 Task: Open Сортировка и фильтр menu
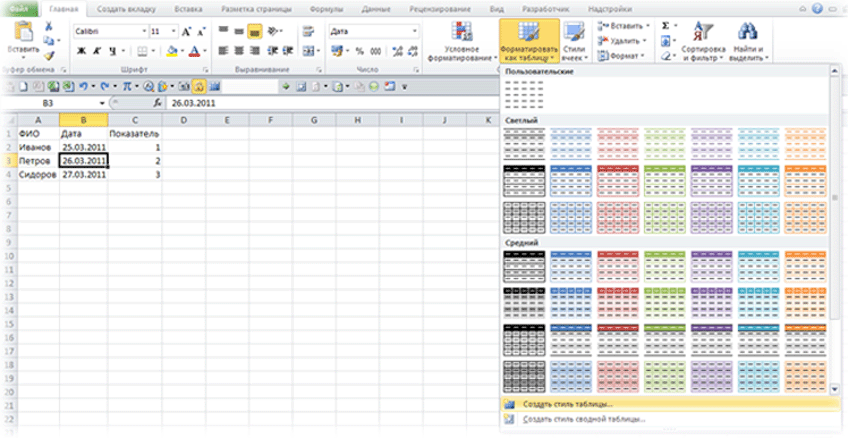pos(703,41)
